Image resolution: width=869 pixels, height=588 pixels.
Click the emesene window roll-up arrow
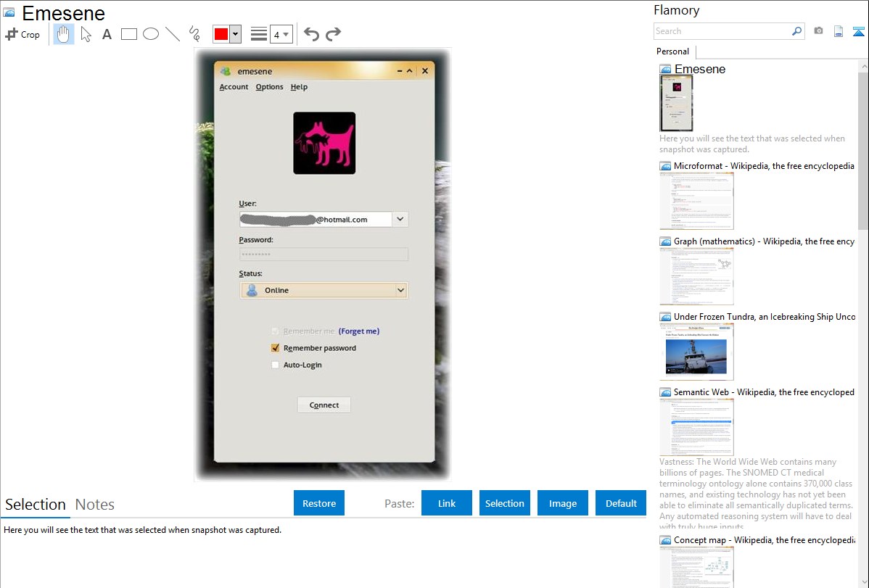(410, 71)
